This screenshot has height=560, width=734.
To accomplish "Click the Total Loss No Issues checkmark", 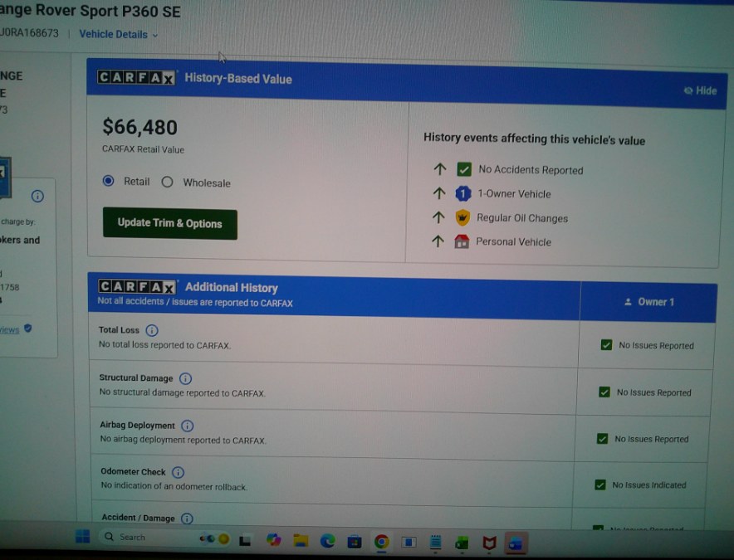I will pyautogui.click(x=606, y=345).
